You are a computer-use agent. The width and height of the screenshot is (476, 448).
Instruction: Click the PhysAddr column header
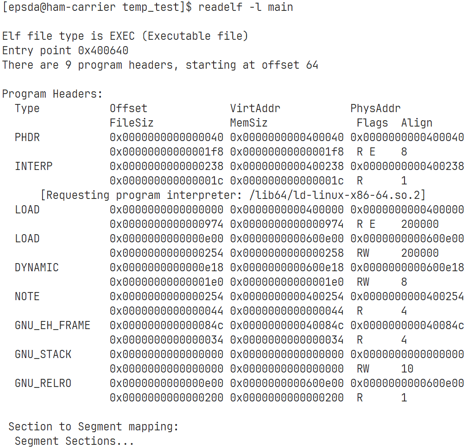coord(376,108)
